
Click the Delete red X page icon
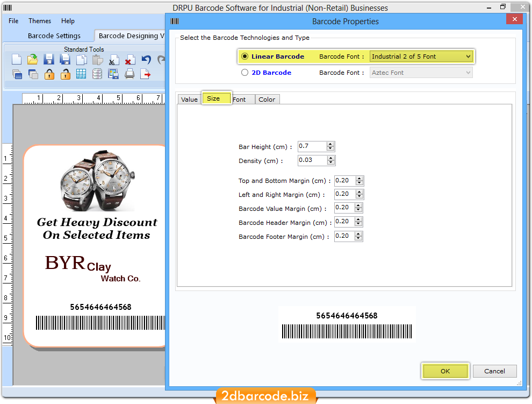tap(130, 60)
